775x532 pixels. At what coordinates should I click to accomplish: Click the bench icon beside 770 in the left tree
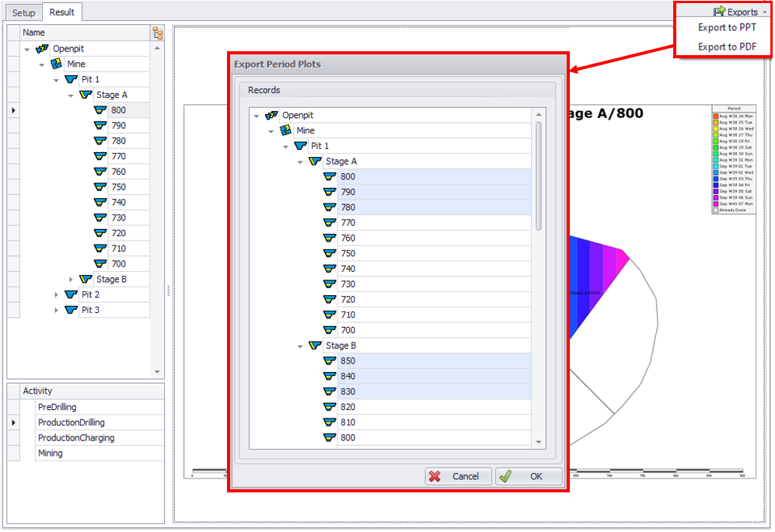tap(99, 156)
